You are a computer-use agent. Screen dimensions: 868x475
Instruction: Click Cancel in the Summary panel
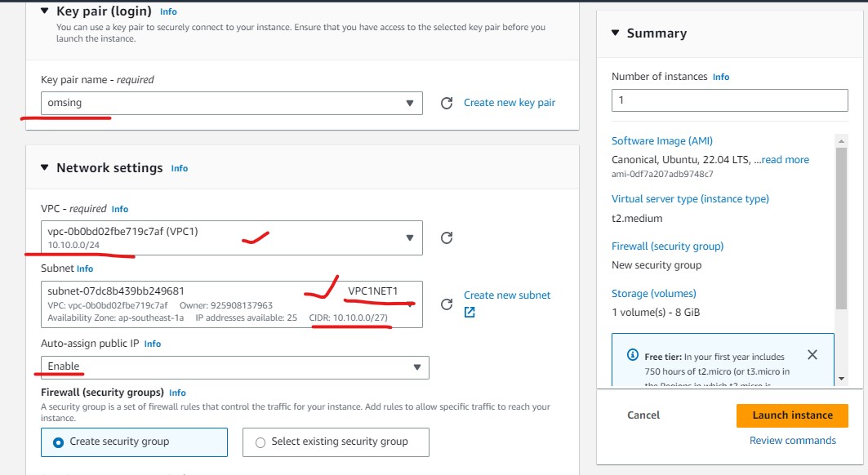pos(643,415)
